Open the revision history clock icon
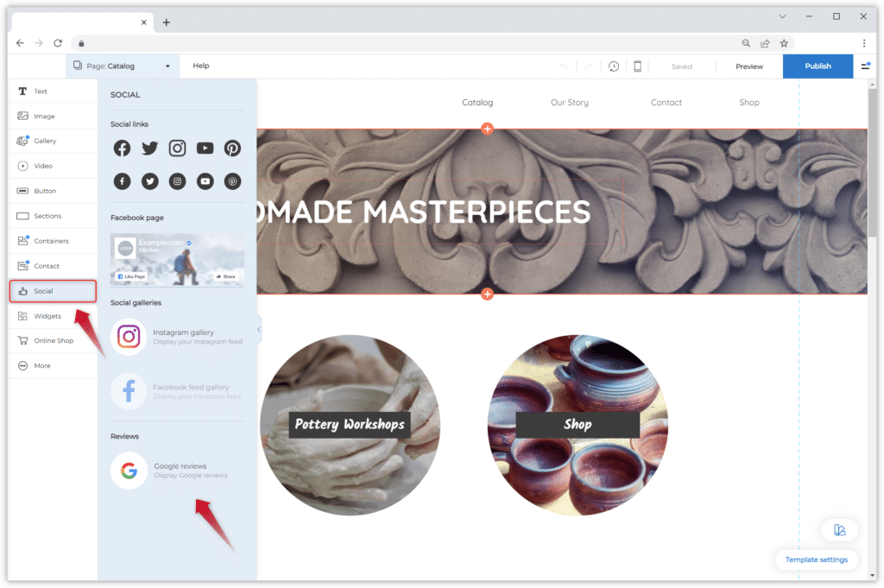This screenshot has height=588, width=884. pyautogui.click(x=613, y=66)
